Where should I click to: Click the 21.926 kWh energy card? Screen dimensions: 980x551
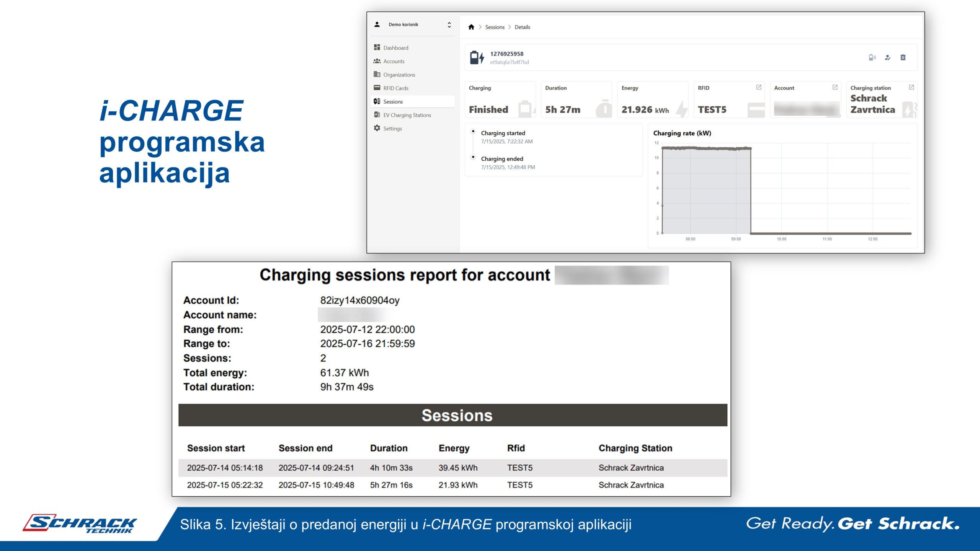pos(653,99)
